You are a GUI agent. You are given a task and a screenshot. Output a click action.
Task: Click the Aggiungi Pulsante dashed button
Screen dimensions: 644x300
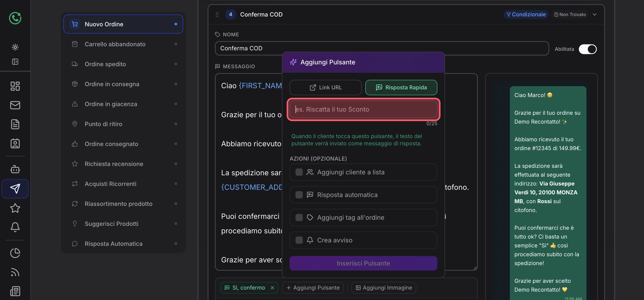point(313,288)
